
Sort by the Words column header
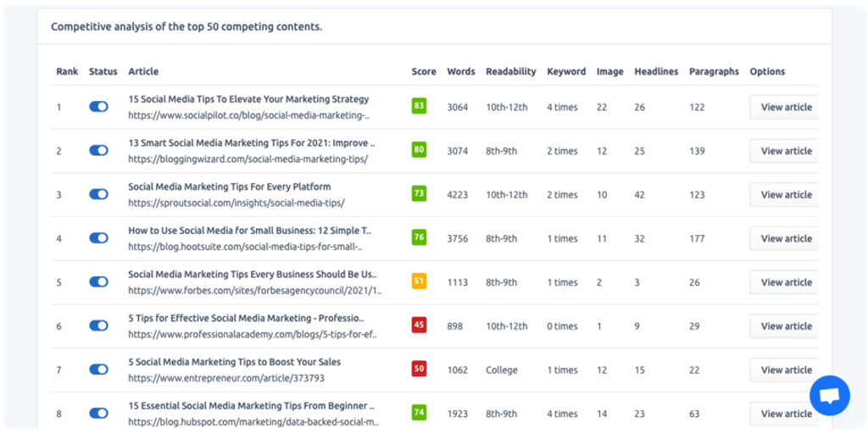(461, 72)
